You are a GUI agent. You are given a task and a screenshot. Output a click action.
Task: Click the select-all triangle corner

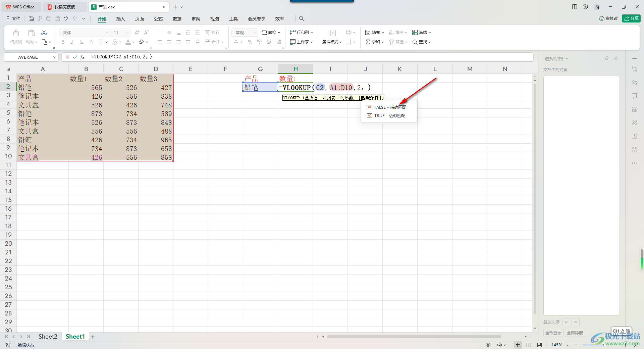[x=9, y=69]
